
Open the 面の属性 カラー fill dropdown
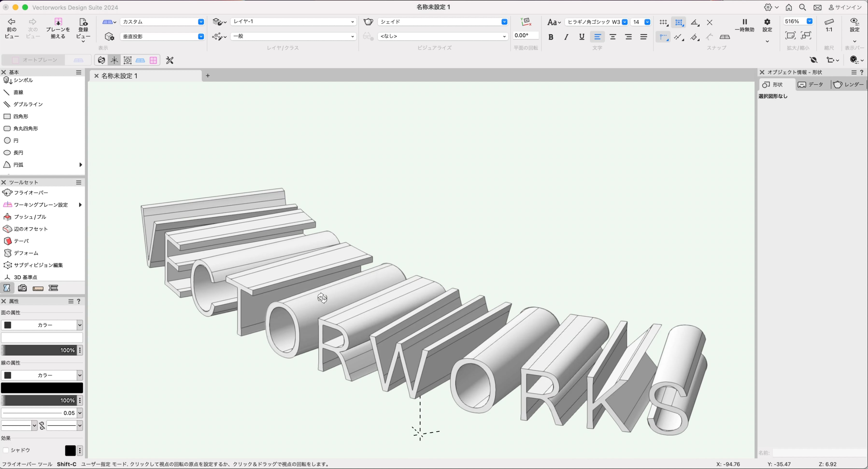point(42,325)
